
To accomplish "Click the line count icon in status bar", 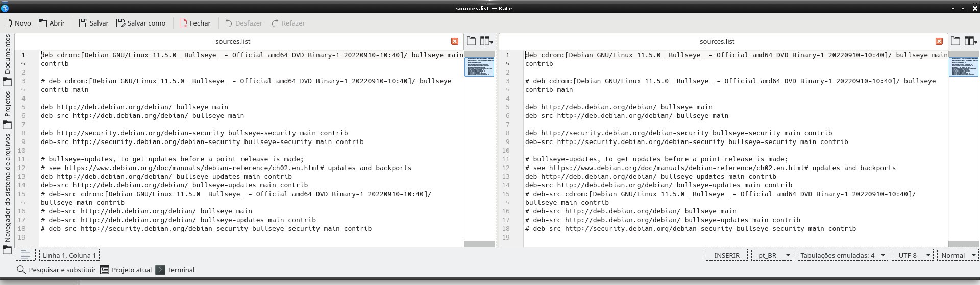I will [x=25, y=255].
